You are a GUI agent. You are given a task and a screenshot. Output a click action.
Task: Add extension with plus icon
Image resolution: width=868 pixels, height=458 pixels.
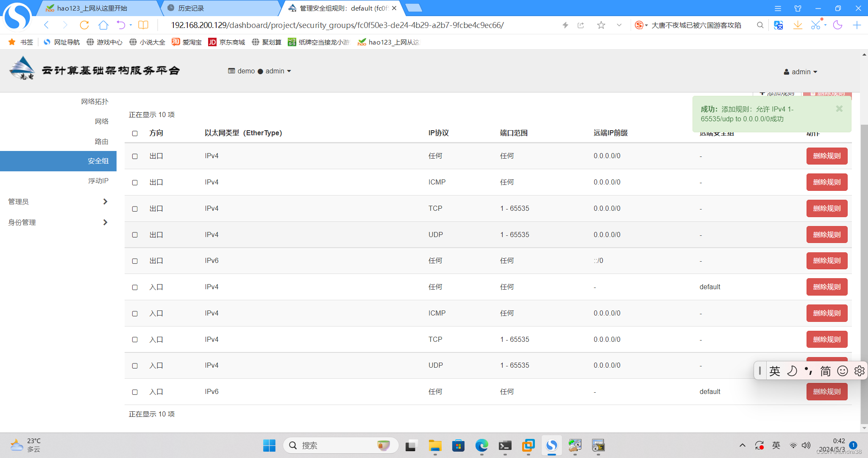[857, 25]
